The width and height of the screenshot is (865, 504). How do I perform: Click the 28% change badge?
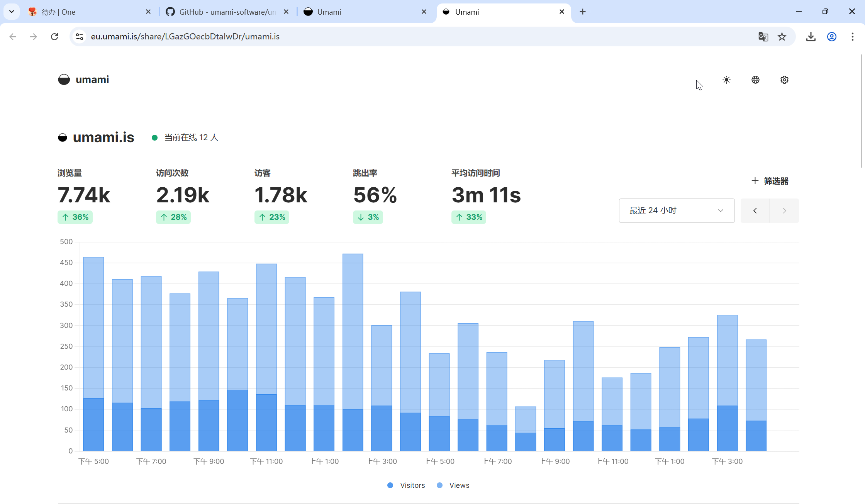[x=173, y=217]
